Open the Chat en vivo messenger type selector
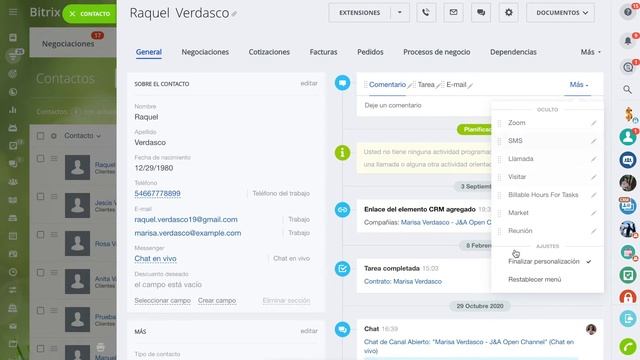Screen dimensions: 640x360 [x=291, y=259]
